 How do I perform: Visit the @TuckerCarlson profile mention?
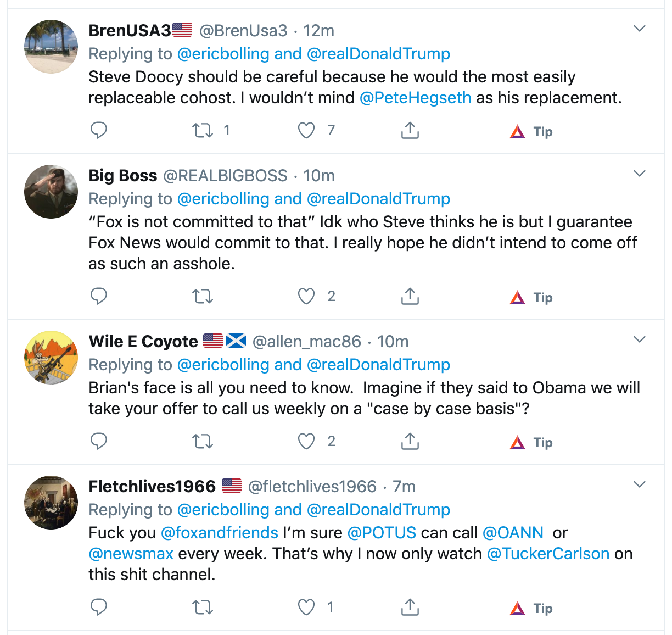point(548,554)
